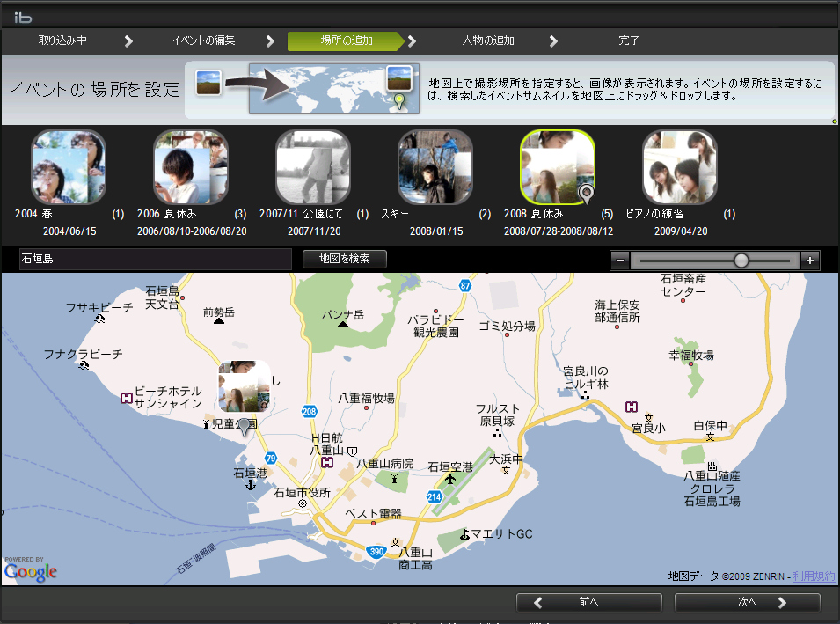840x624 pixels.
Task: Click the map zoom slider handle
Action: click(742, 261)
